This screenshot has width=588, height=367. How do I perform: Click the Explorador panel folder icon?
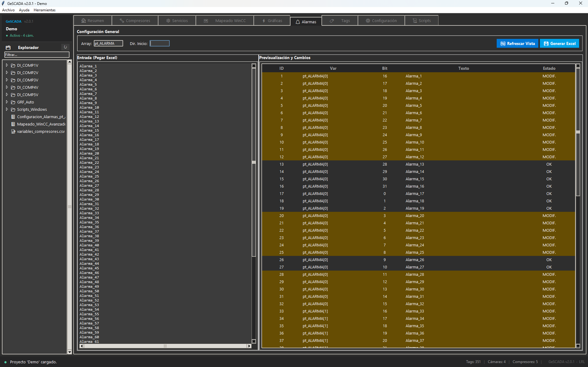8,47
